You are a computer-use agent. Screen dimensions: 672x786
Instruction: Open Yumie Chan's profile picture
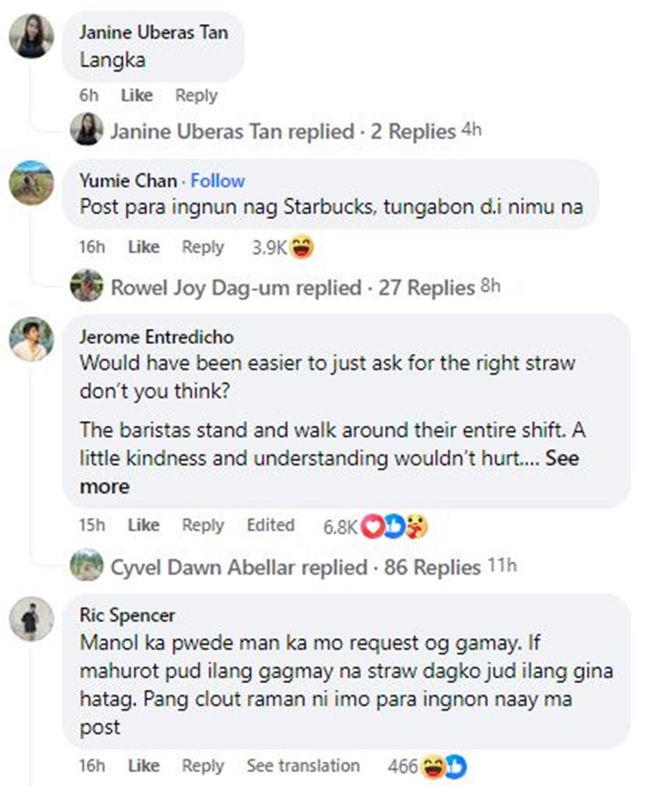31,186
